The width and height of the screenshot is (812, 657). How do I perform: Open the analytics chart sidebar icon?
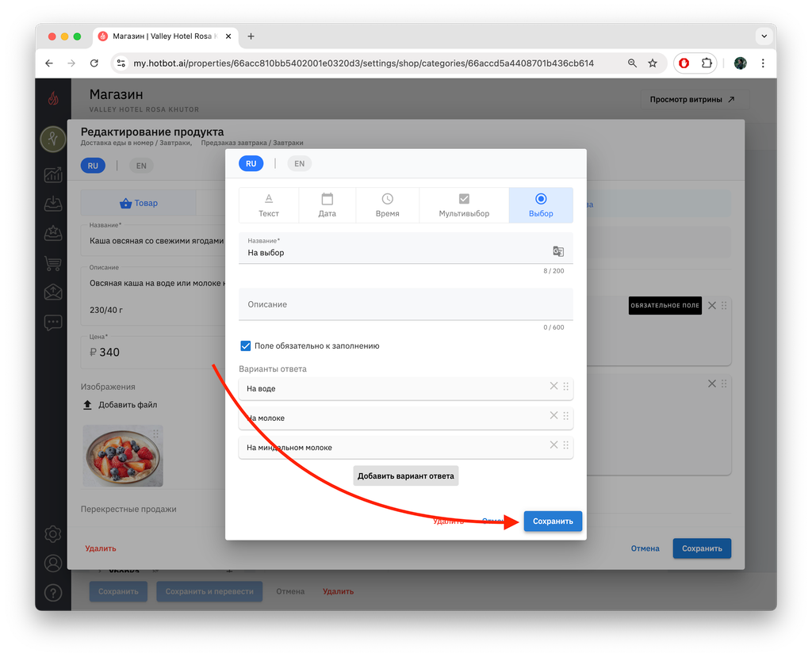pyautogui.click(x=53, y=174)
